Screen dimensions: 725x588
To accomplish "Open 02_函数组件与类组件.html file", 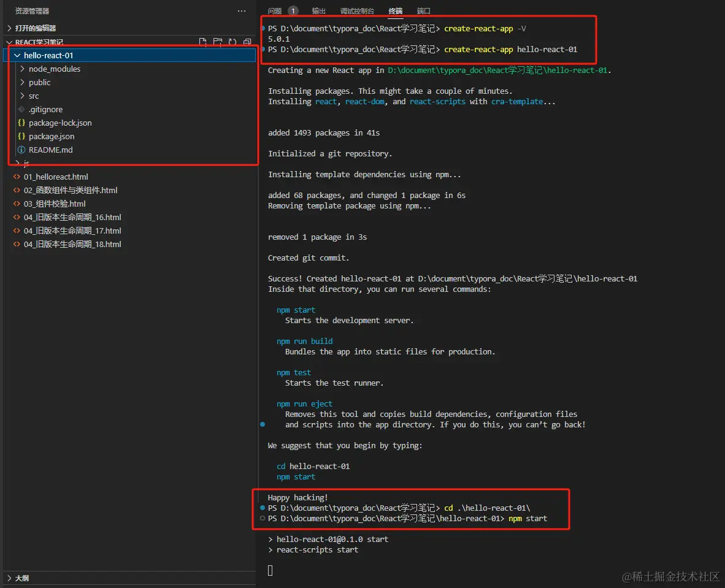I will 71,190.
